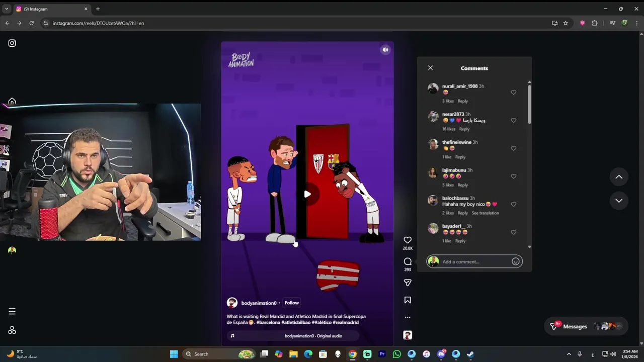Like nesar2873's comment
The width and height of the screenshot is (644, 362).
[514, 121]
